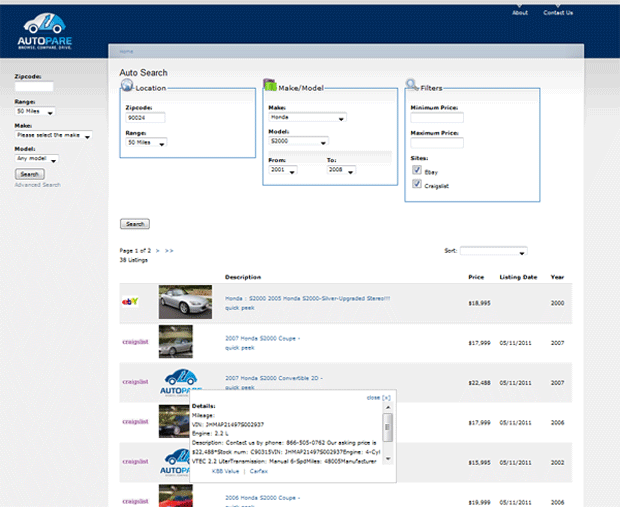
Task: Click Location Zipcode field with 90024
Action: click(146, 117)
